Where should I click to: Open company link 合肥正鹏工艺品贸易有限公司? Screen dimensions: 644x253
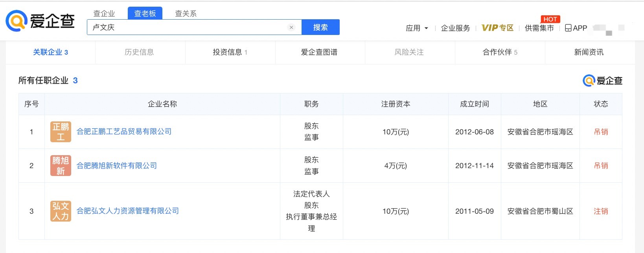(124, 132)
